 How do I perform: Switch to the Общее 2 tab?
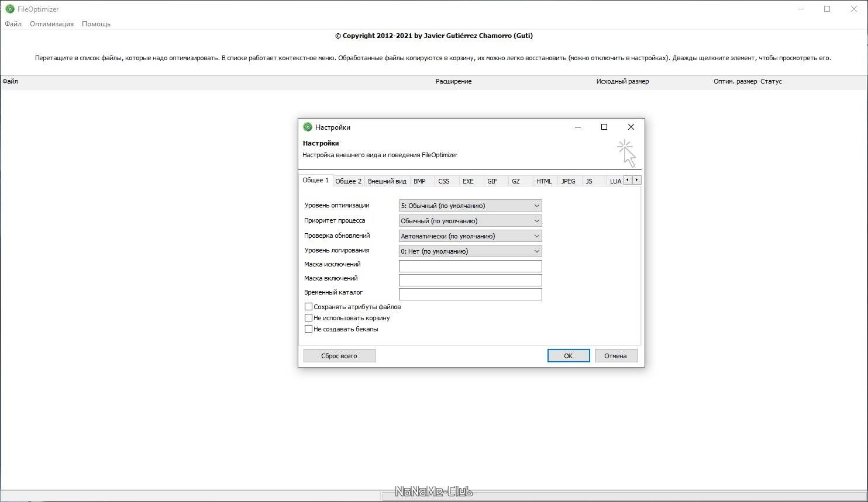tap(348, 181)
